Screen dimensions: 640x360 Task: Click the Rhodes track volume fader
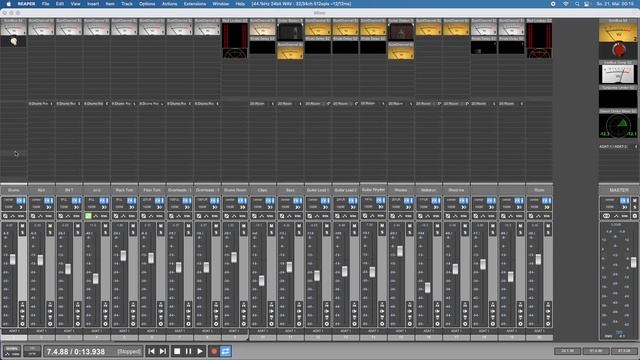click(x=400, y=251)
